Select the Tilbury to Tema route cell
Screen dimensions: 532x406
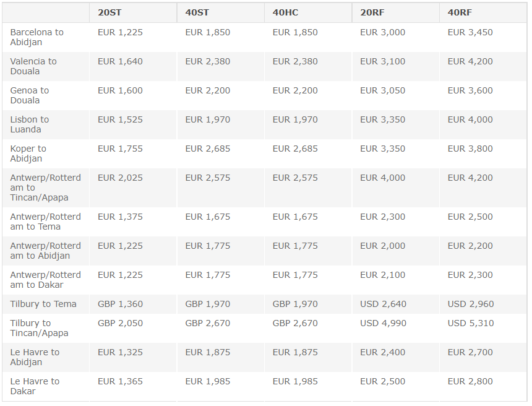point(43,304)
